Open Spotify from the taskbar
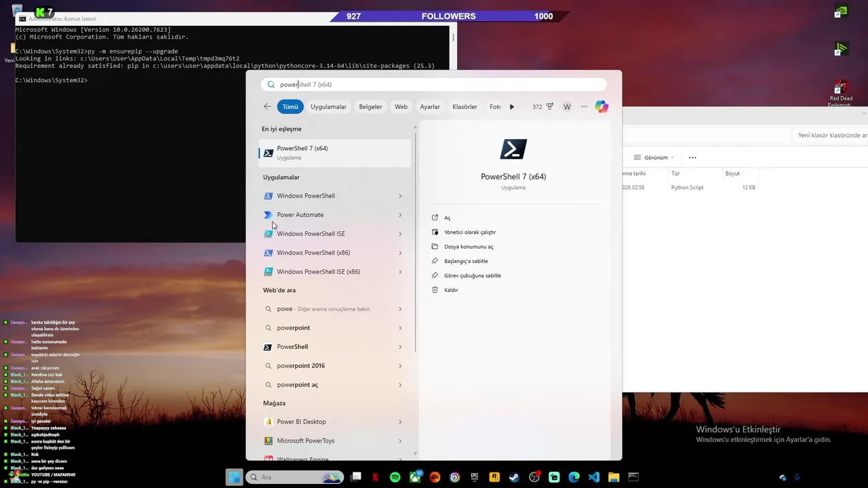 coord(395,477)
